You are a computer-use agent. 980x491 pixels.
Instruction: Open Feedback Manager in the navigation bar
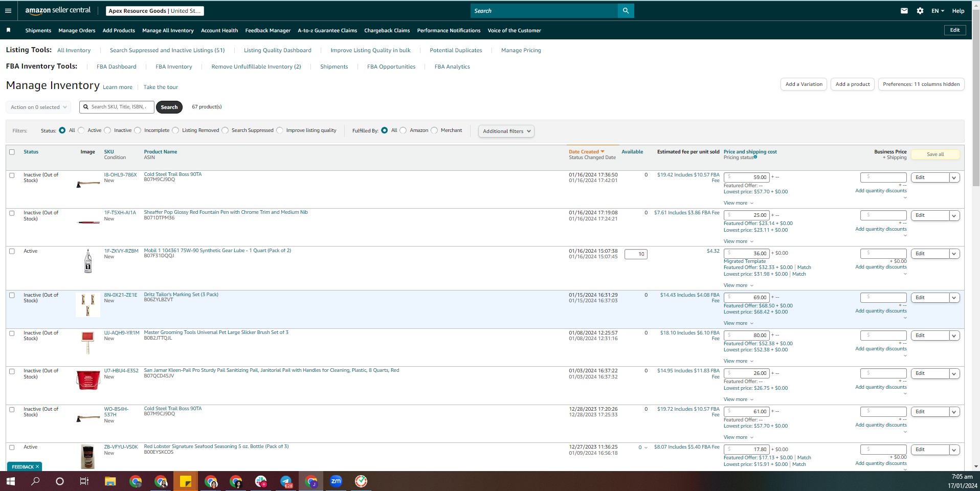pos(268,31)
